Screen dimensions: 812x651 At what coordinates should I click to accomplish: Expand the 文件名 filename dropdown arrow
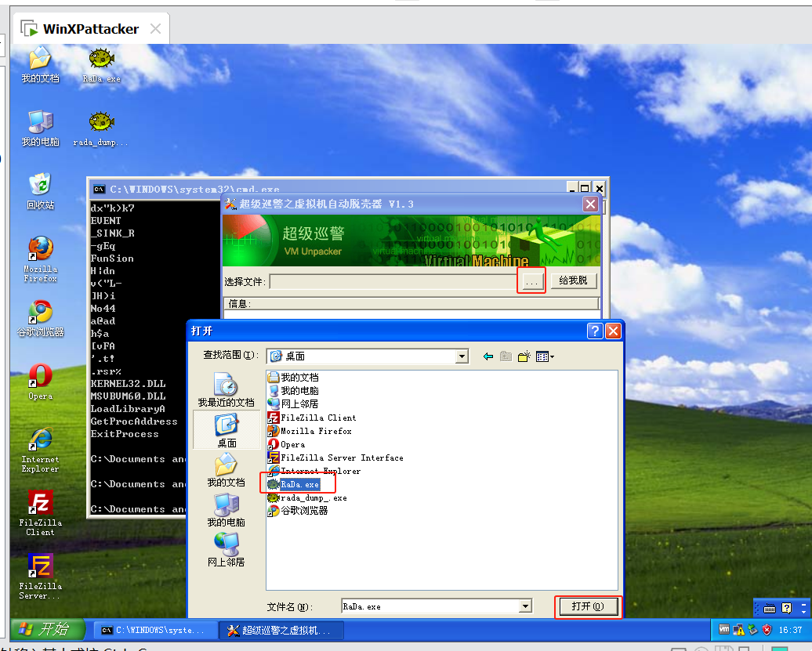pyautogui.click(x=525, y=606)
